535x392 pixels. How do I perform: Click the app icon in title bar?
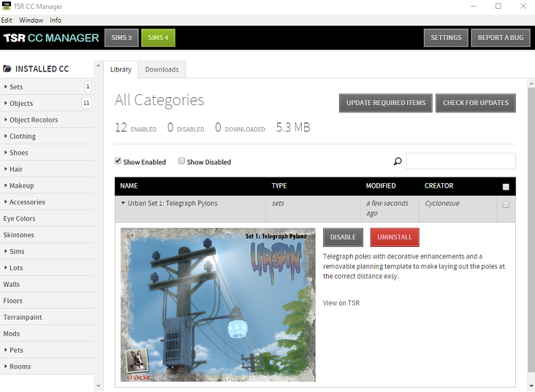pyautogui.click(x=6, y=6)
